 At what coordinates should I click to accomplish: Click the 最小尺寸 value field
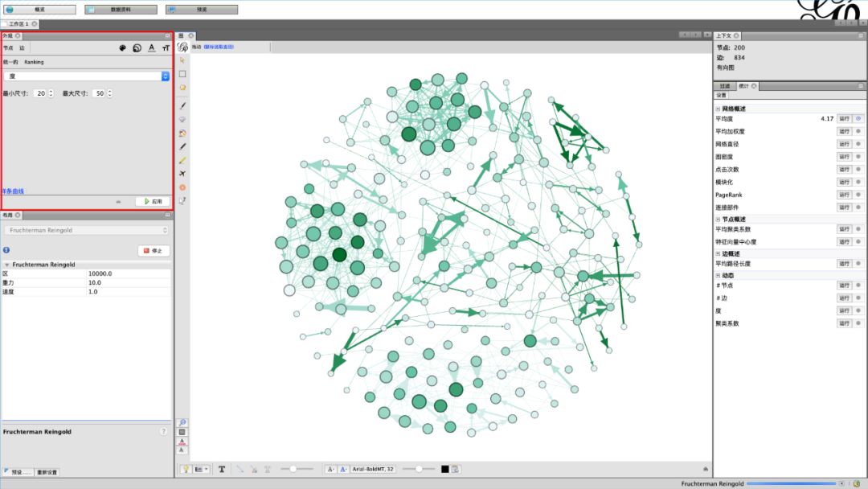tap(41, 93)
